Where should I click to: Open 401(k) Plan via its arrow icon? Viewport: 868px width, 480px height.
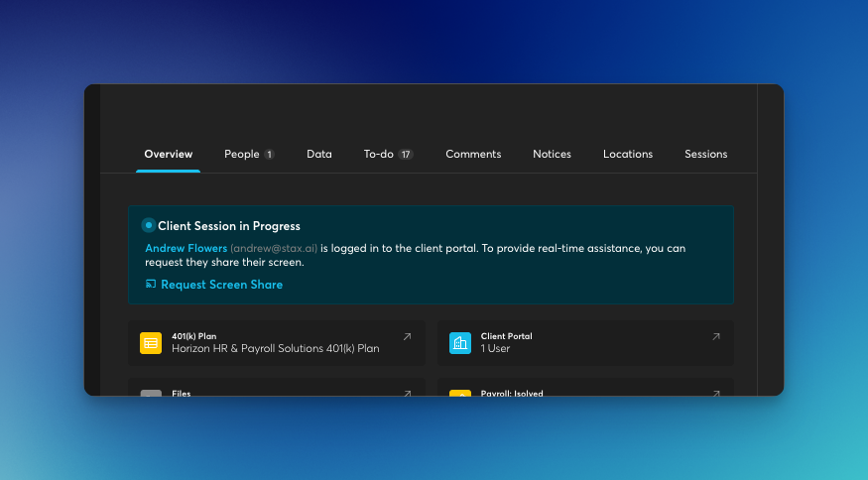(407, 337)
